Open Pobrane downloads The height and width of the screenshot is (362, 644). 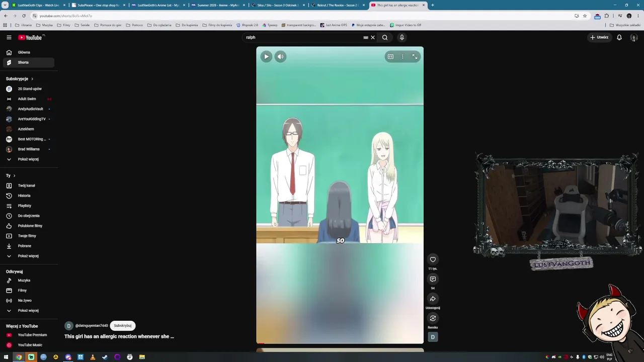(29, 246)
